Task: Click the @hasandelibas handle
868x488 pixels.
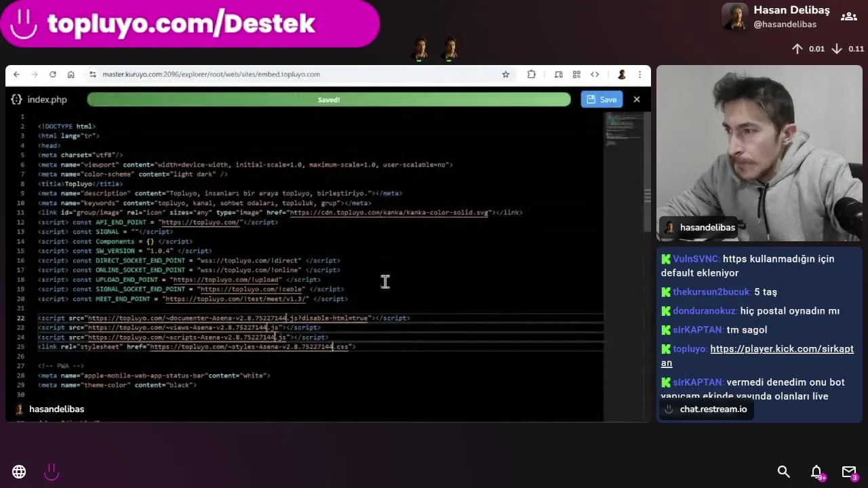Action: (x=785, y=24)
